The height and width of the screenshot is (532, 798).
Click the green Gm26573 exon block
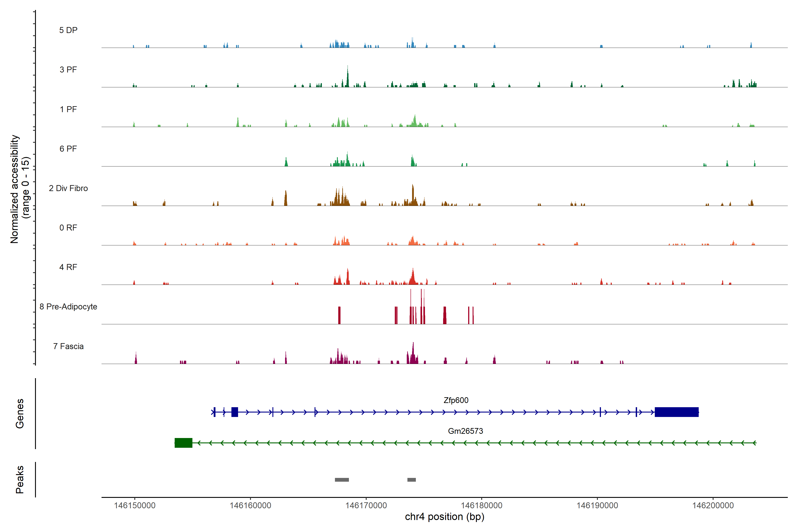pyautogui.click(x=183, y=443)
